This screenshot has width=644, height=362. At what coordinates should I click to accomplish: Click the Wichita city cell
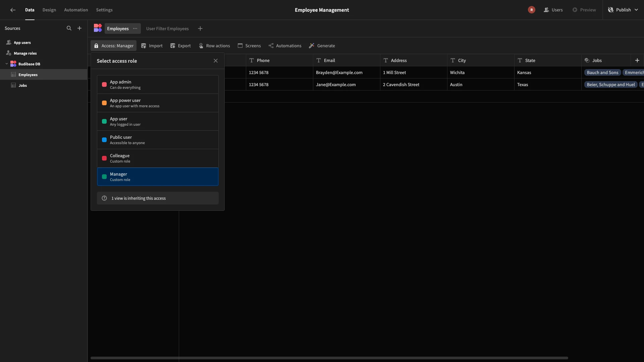(x=481, y=72)
